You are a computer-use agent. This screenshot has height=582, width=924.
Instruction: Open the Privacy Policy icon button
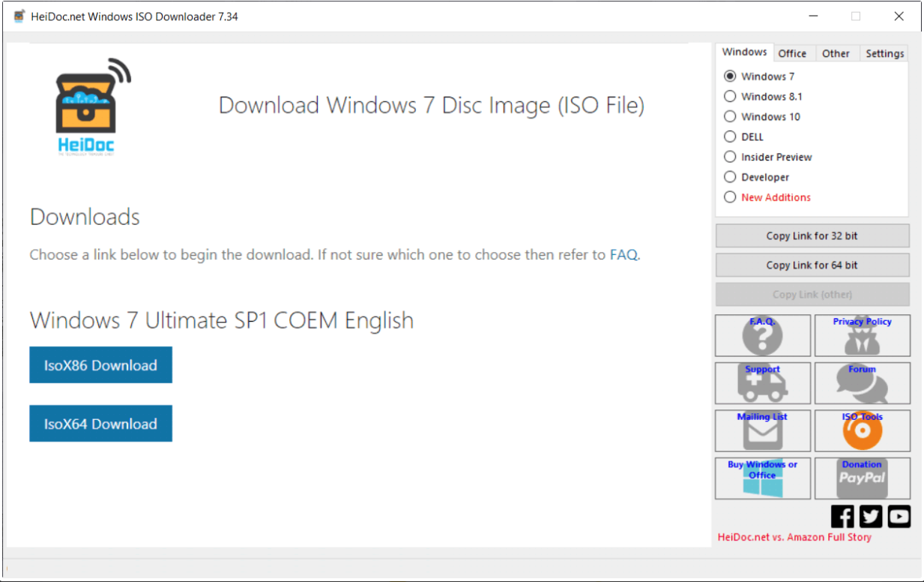(863, 335)
